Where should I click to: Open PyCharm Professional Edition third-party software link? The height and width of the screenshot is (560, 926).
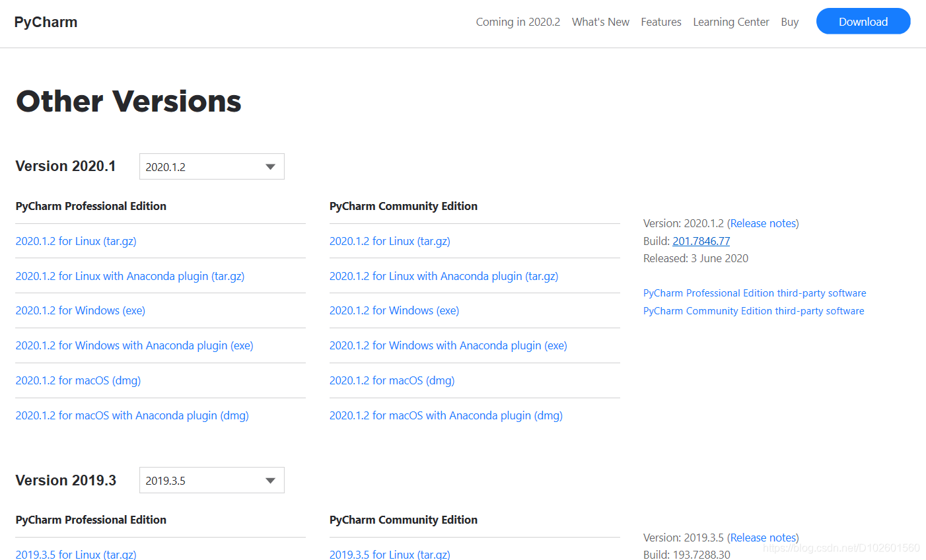coord(755,293)
